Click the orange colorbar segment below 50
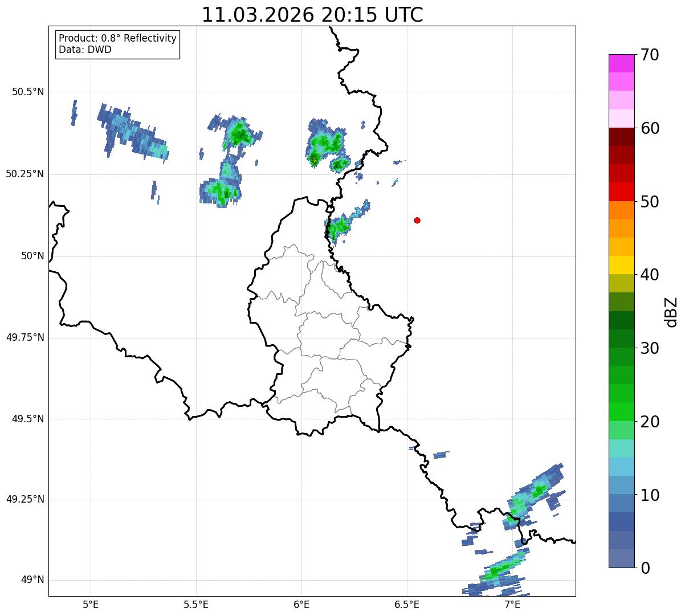This screenshot has width=685, height=616. coord(621,210)
